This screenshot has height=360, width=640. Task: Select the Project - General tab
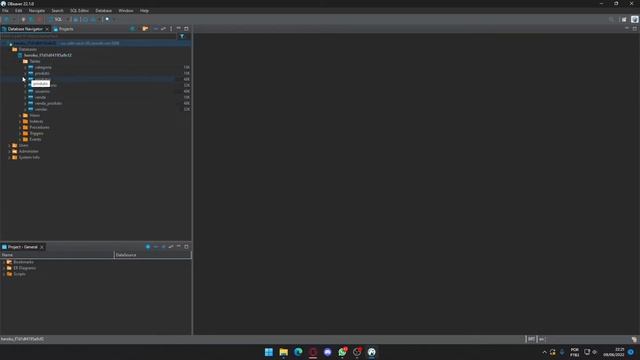tap(22, 247)
